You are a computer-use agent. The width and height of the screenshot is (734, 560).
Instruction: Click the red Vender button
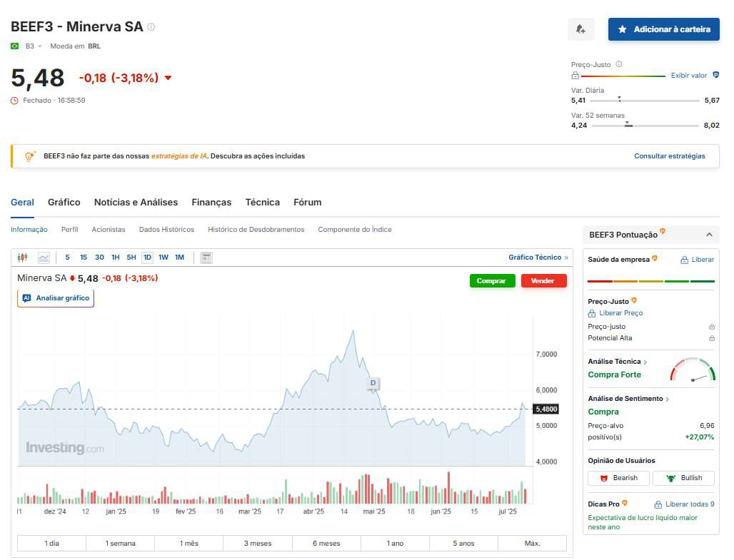click(x=544, y=280)
